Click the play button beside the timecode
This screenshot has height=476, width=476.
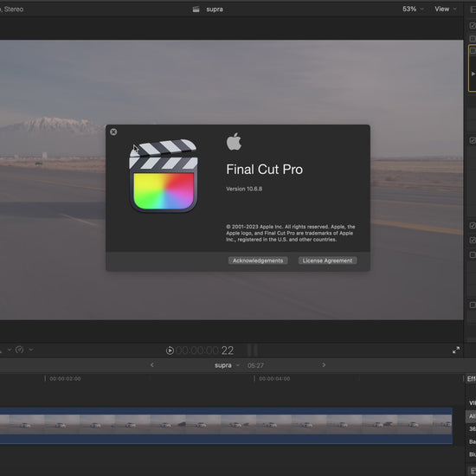pos(170,351)
